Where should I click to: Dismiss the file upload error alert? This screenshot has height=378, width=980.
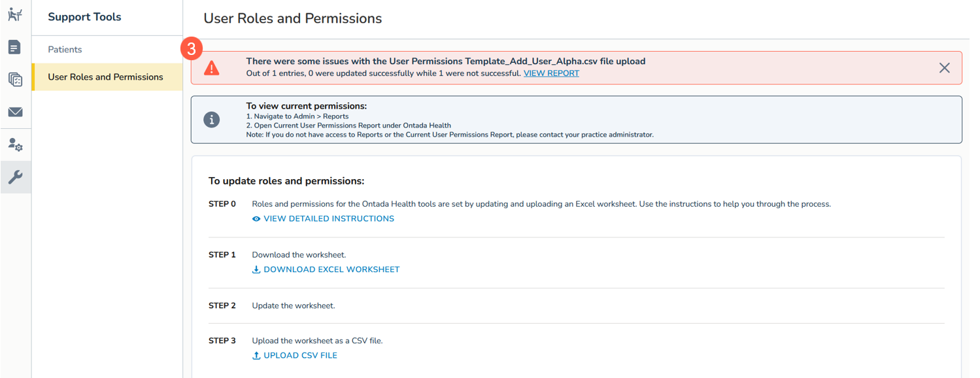(944, 68)
